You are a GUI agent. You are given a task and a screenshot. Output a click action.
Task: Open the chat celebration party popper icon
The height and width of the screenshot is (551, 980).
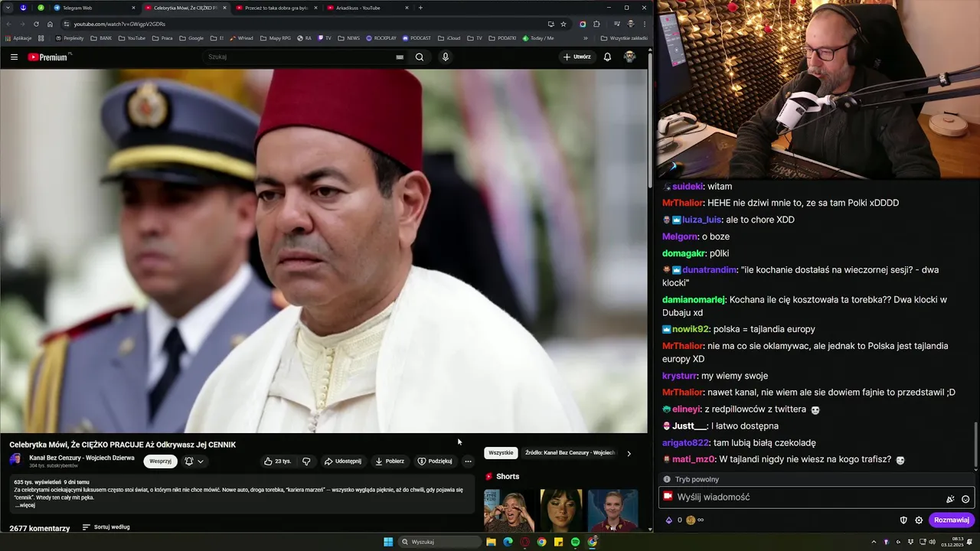(950, 499)
